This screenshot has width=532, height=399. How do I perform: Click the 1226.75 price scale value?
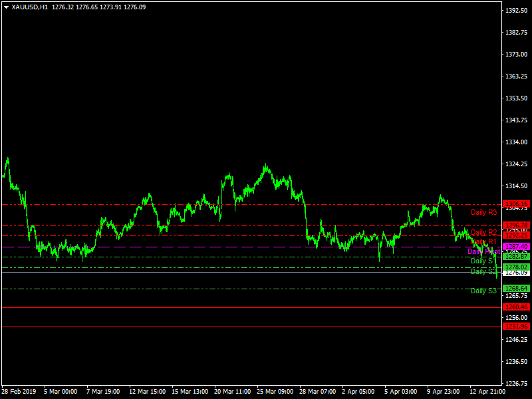[516, 383]
